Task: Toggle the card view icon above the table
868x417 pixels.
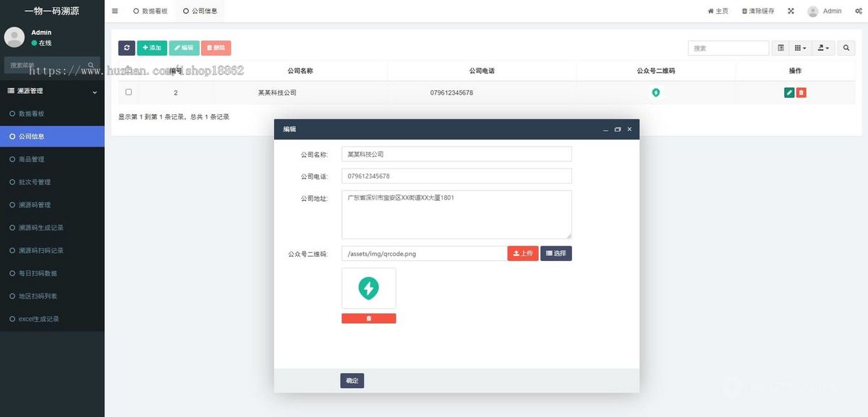Action: tap(780, 48)
